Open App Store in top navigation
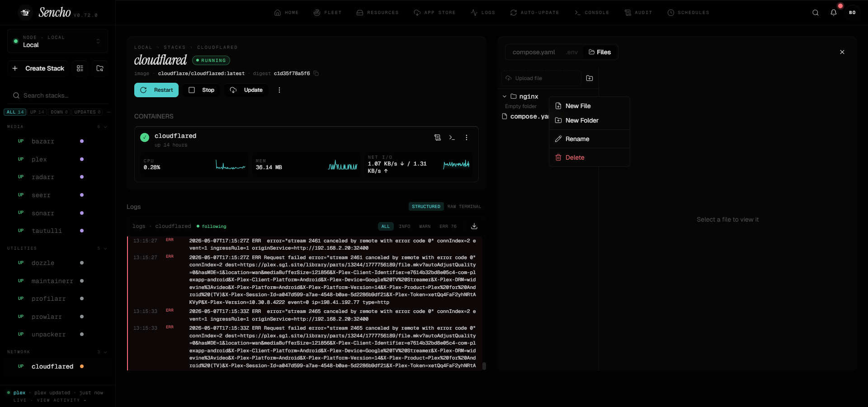This screenshot has height=407, width=868. [434, 13]
